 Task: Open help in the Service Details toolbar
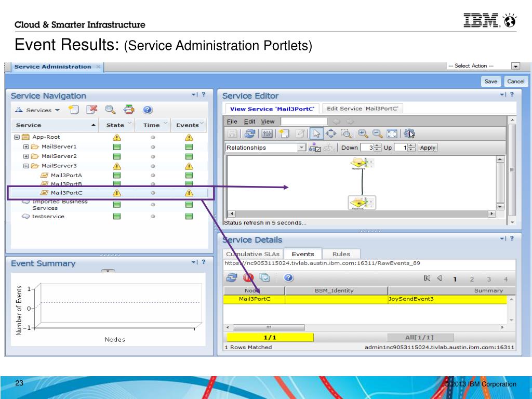click(x=288, y=278)
